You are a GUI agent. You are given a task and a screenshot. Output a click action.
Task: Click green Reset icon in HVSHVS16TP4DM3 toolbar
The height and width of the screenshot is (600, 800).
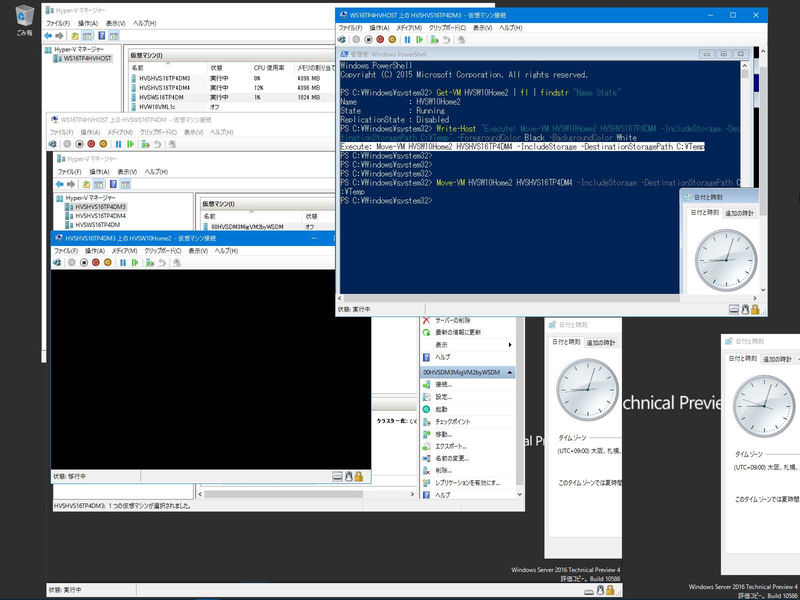[419, 39]
